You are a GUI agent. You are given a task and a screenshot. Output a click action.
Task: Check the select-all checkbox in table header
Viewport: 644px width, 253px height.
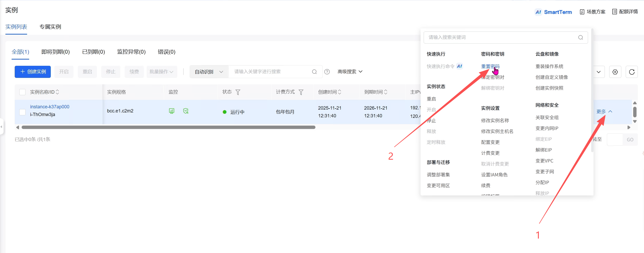22,92
